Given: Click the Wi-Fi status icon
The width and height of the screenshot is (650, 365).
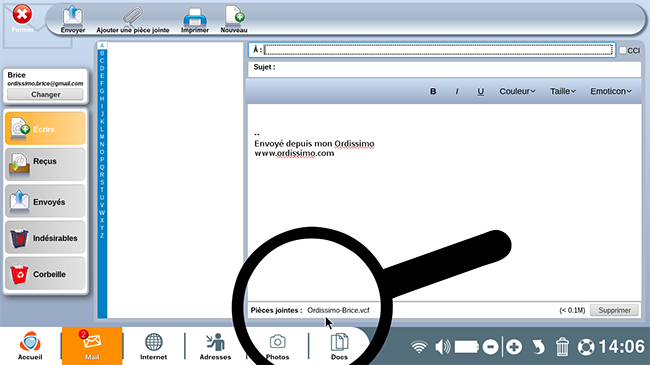Looking at the screenshot, I should pyautogui.click(x=419, y=347).
